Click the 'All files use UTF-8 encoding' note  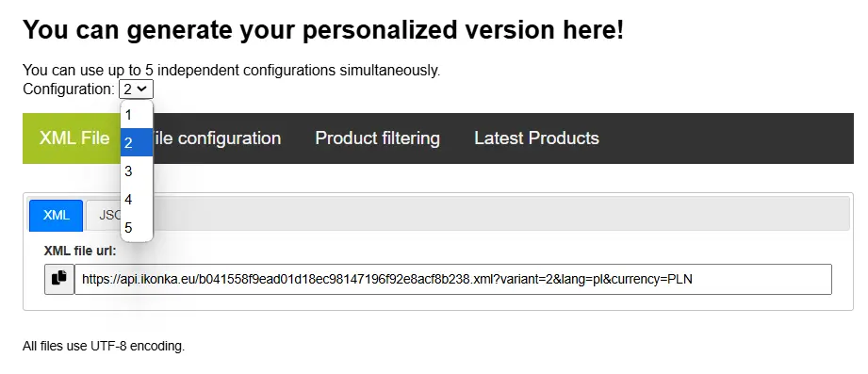coord(104,347)
